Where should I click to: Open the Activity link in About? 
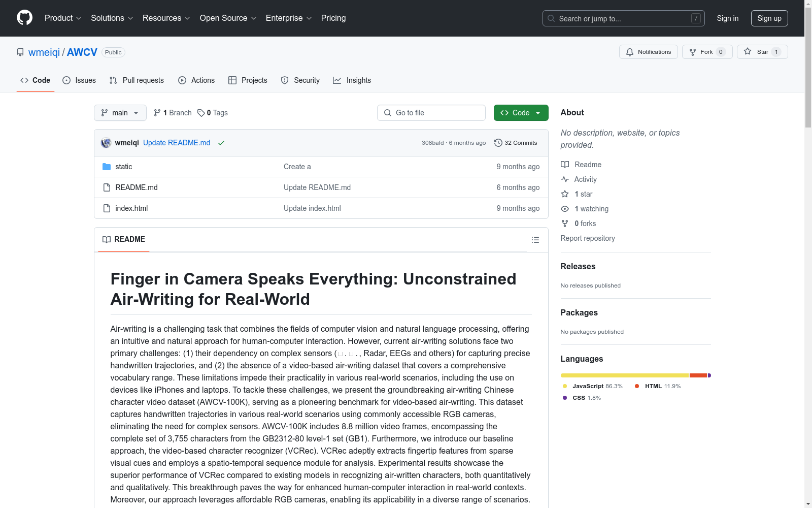[x=579, y=179]
